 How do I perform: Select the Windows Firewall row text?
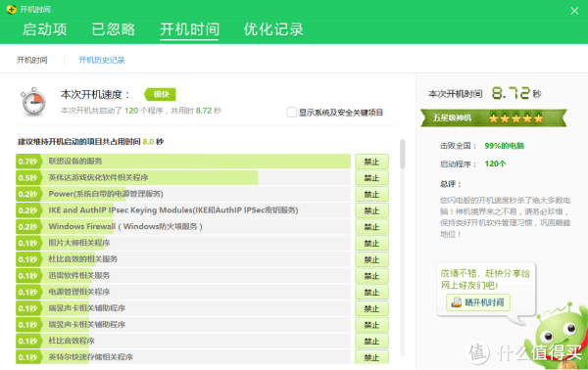(x=125, y=226)
